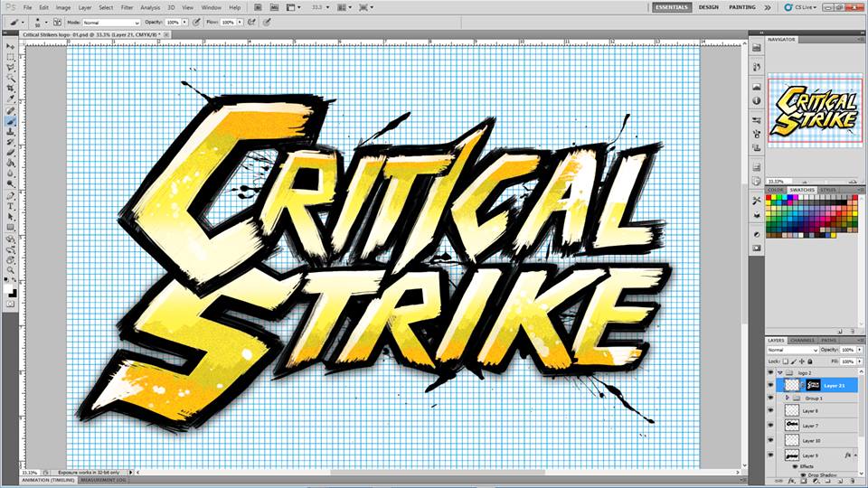Launch Mini Bridge icon
This screenshot has width=868, height=488.
pyautogui.click(x=274, y=8)
